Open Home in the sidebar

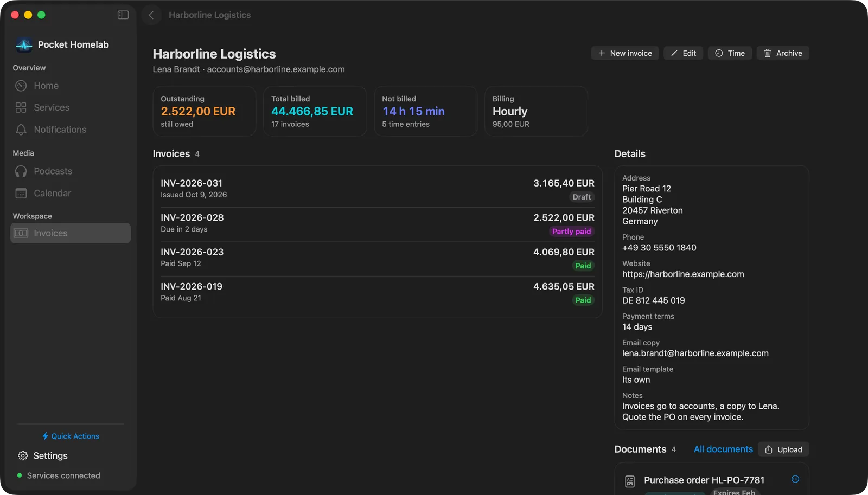coord(71,86)
